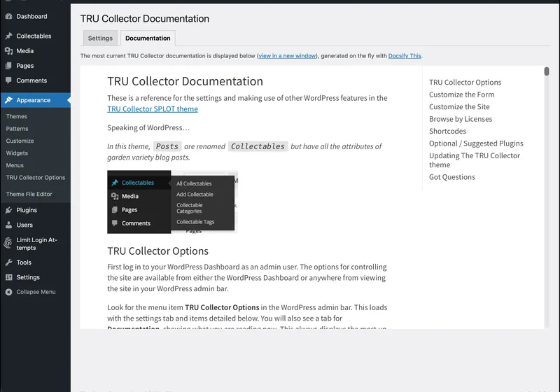Open the Themes submenu item

16,116
